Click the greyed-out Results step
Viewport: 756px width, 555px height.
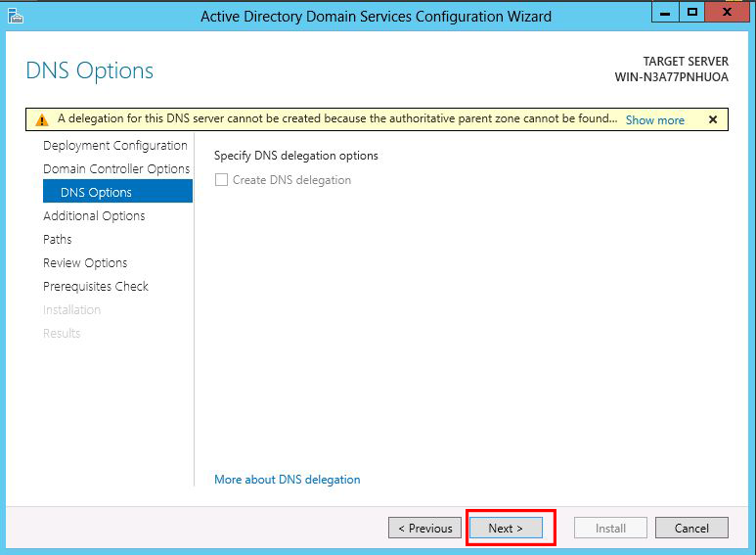coord(62,333)
